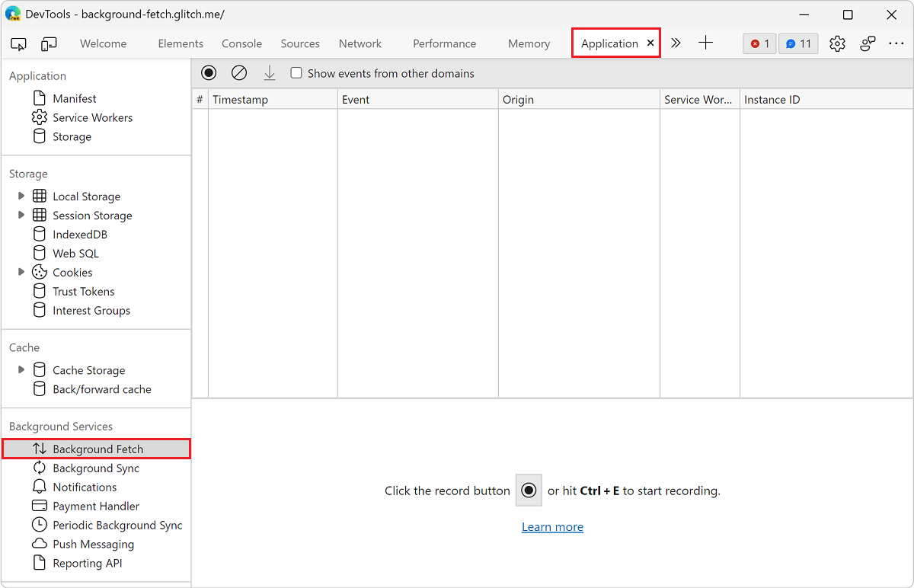
Task: Click the clear events icon
Action: coord(239,72)
